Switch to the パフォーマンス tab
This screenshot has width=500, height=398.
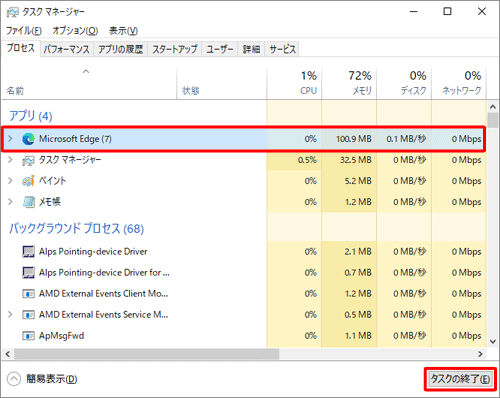[67, 49]
